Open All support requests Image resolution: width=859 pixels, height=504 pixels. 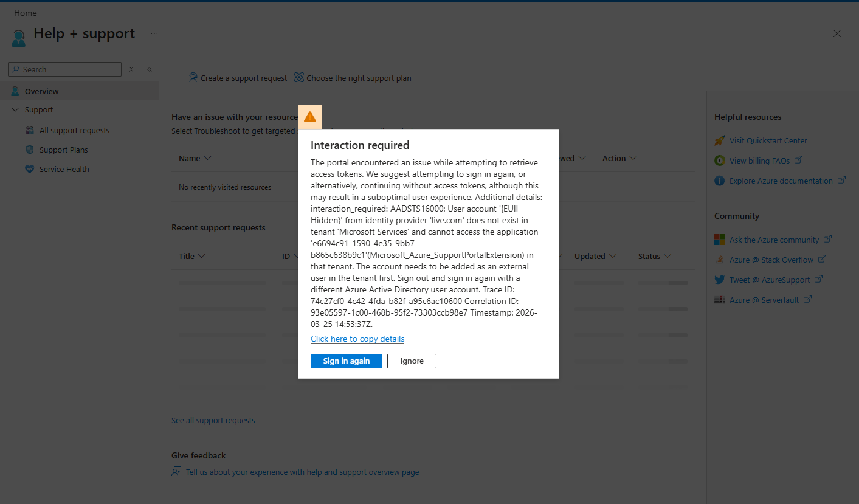(x=74, y=130)
